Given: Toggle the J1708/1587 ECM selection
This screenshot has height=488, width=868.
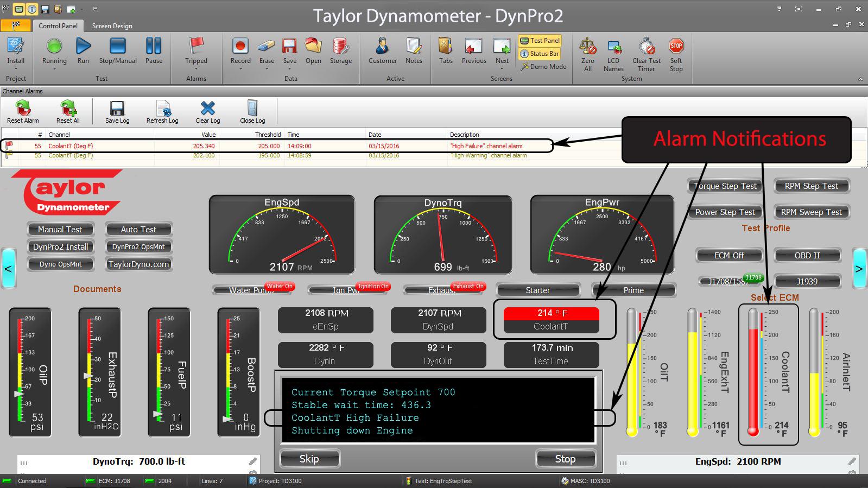Looking at the screenshot, I should (730, 281).
